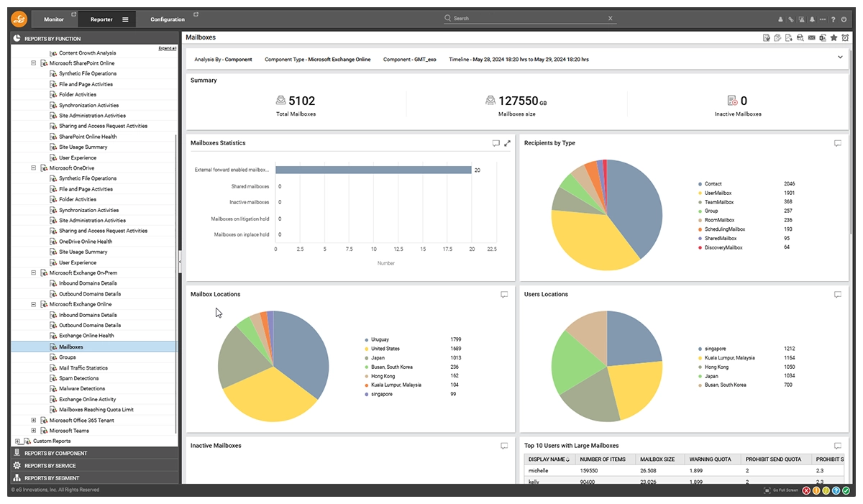863x504 pixels.
Task: Open Reports By Component section
Action: [x=94, y=454]
